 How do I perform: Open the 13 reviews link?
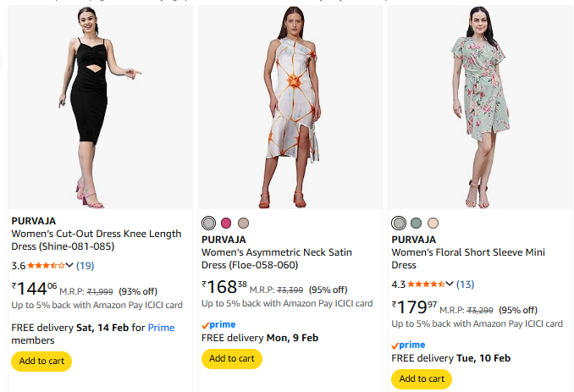(x=466, y=284)
